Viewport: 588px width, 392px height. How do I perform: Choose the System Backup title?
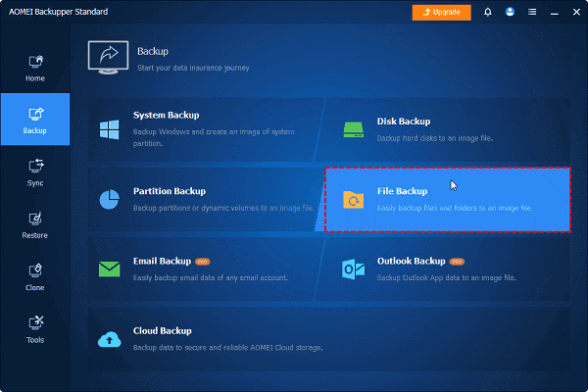[x=167, y=116]
